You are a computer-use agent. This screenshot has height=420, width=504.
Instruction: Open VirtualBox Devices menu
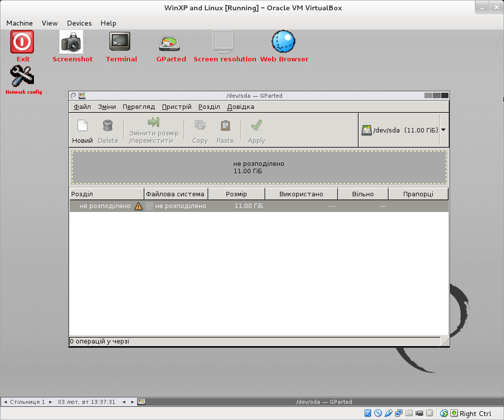[x=79, y=23]
